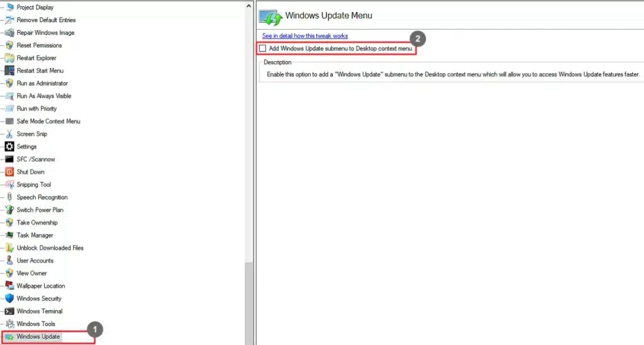Image resolution: width=644 pixels, height=345 pixels.
Task: Select User Accounts entry
Action: (x=35, y=261)
